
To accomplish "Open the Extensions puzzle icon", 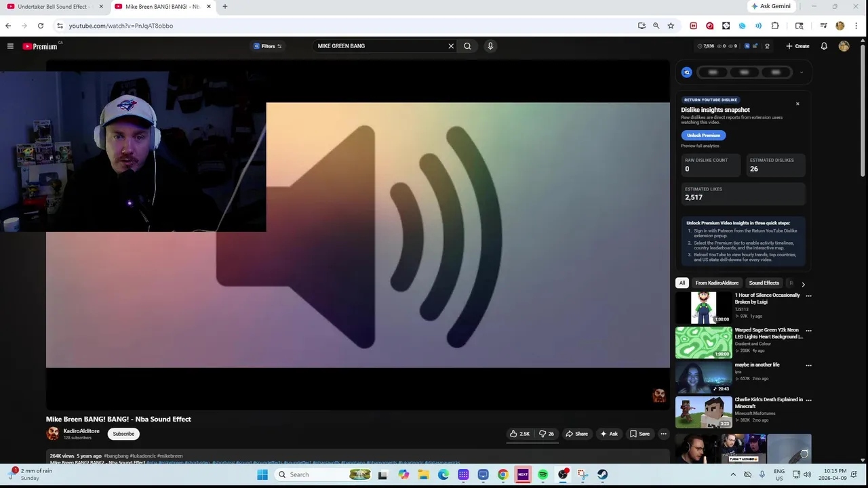I will [775, 26].
